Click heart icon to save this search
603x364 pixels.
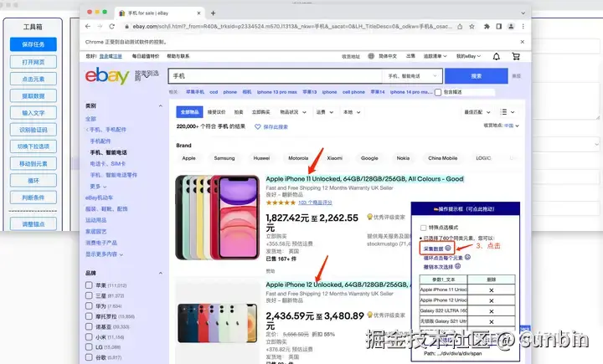pyautogui.click(x=258, y=126)
